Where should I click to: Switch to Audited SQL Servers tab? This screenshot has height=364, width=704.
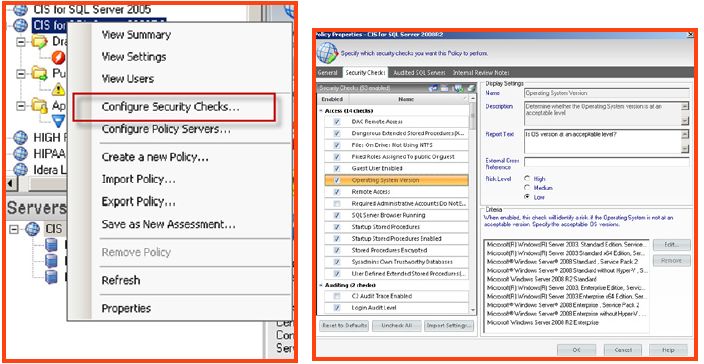(x=419, y=72)
